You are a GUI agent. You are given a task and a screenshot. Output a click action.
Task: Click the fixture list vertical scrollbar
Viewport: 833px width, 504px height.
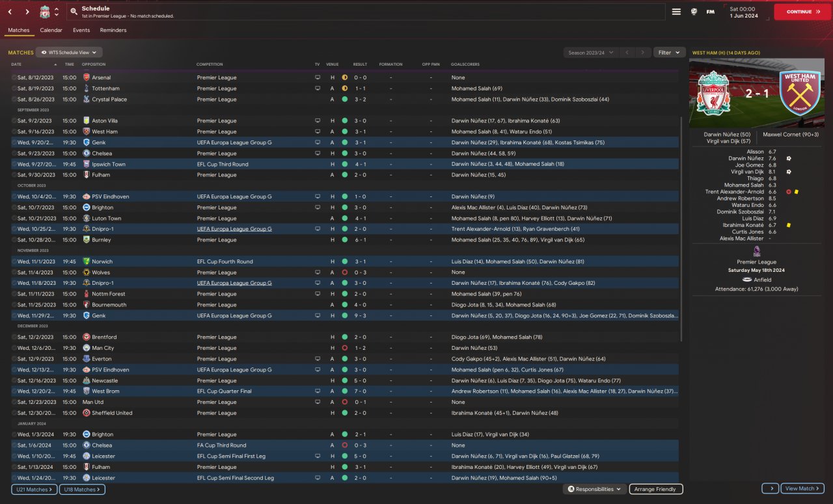click(x=681, y=228)
